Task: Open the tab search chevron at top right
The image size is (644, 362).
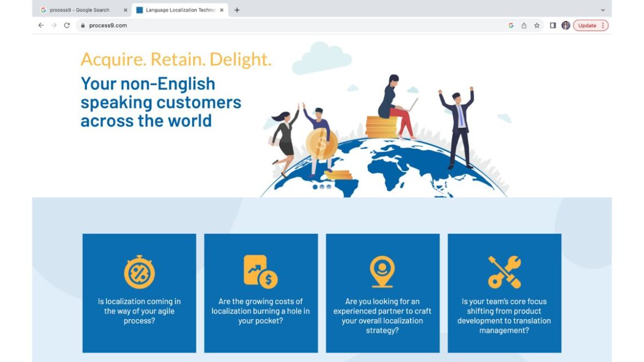Action: pos(603,9)
